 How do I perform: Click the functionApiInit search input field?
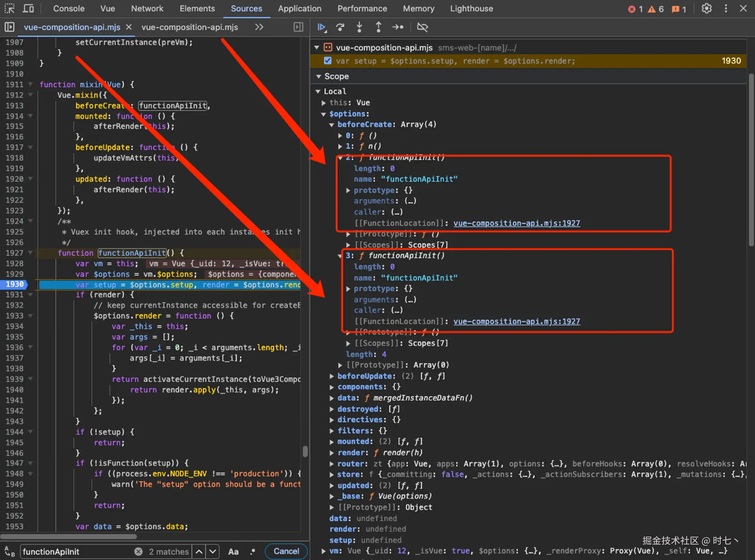coord(75,552)
